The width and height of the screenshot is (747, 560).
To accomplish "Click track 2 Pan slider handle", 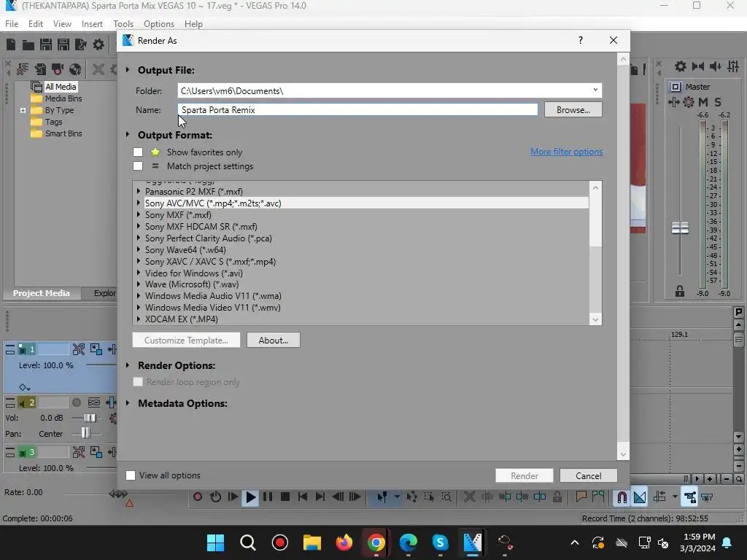I will 85,433.
